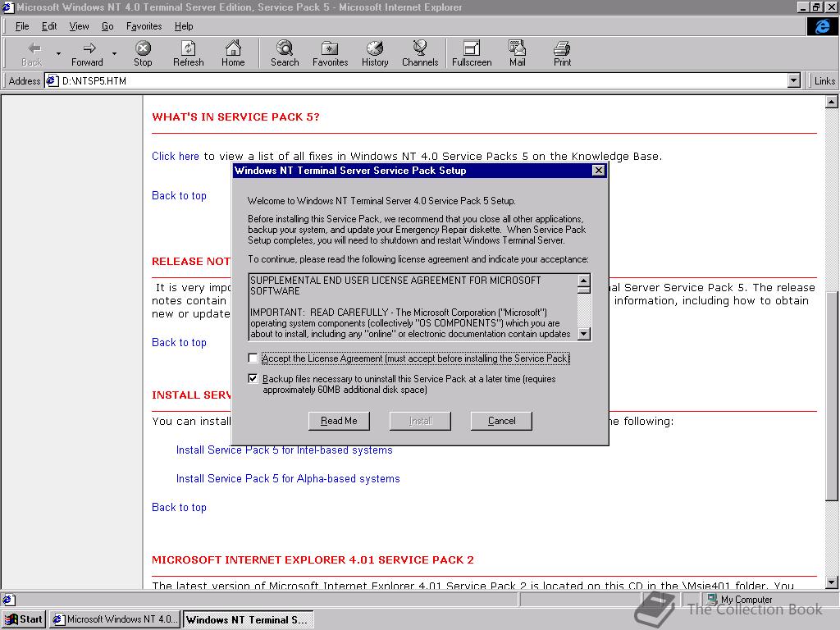The width and height of the screenshot is (840, 630).
Task: Open the Channels toolbar icon
Action: click(x=420, y=48)
